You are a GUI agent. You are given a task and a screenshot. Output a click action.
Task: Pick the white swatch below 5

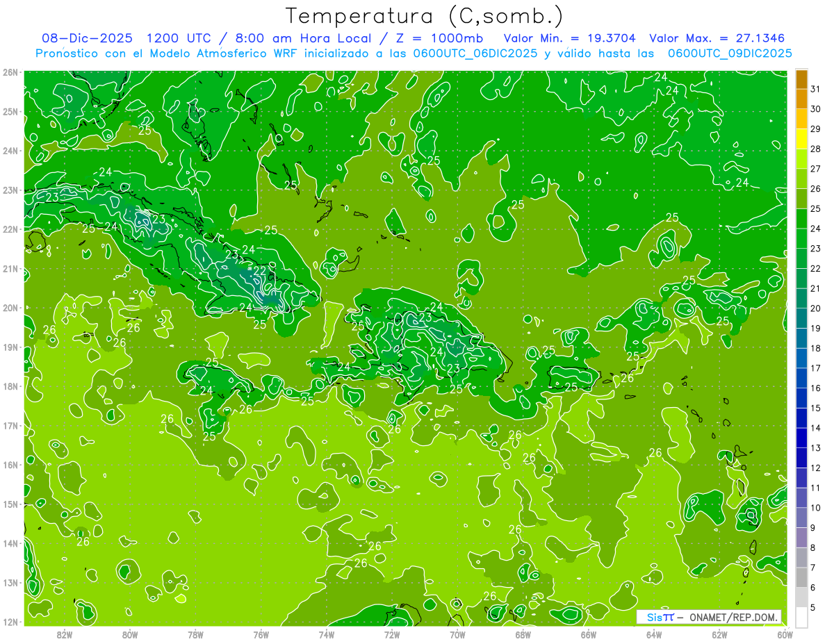pyautogui.click(x=801, y=617)
